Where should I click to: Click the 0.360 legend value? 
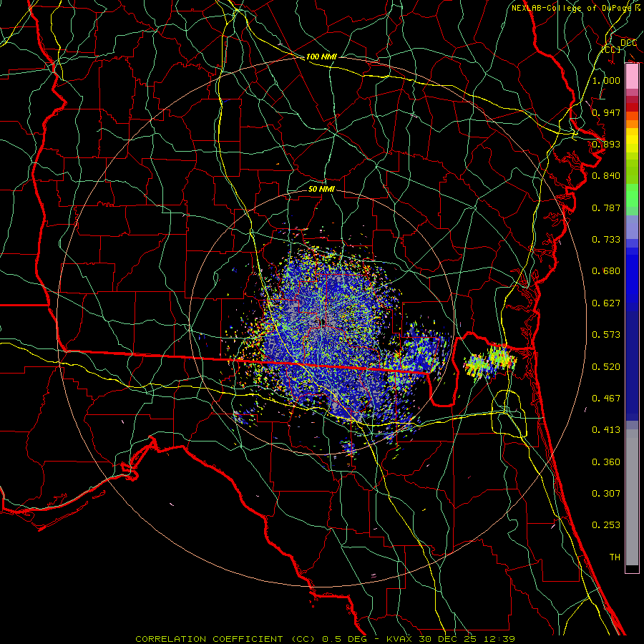coord(606,462)
